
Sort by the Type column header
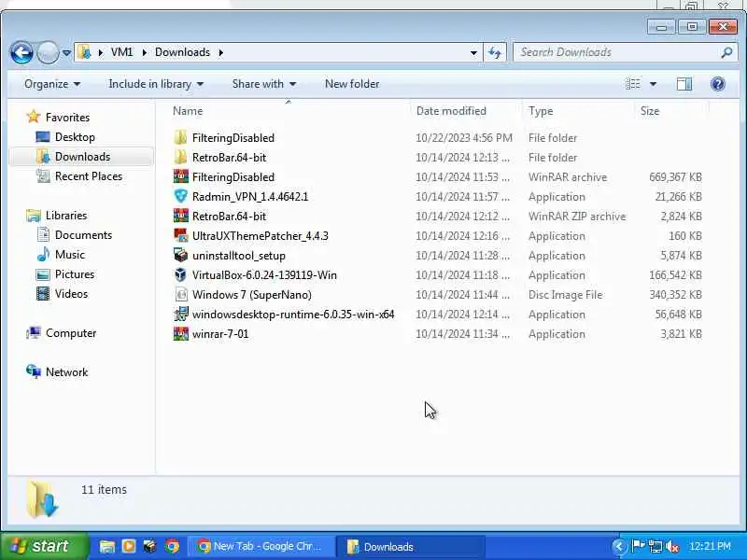[541, 111]
